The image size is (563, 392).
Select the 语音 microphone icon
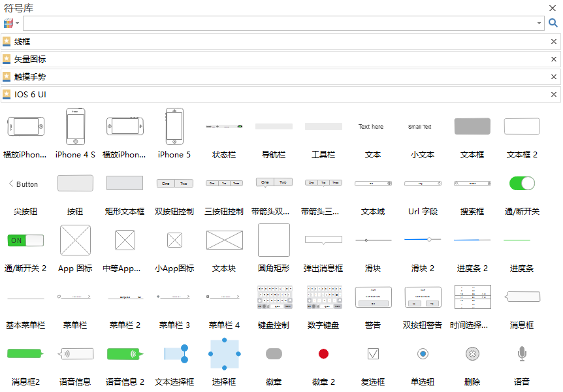pos(522,353)
